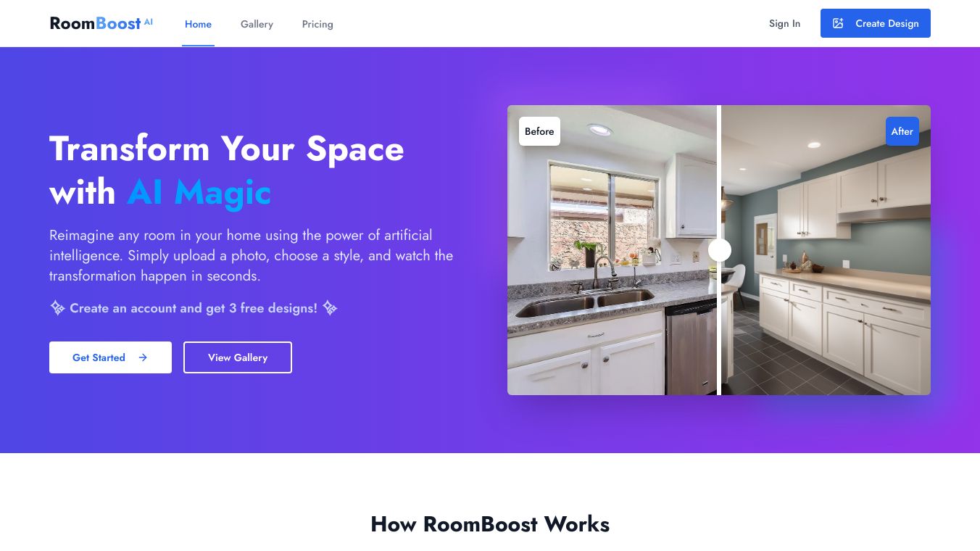
Task: Click 'Create an account and get 3 free designs!' text
Action: pyautogui.click(x=194, y=308)
